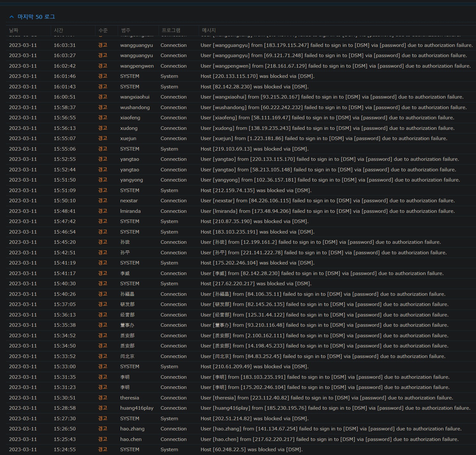Select the nexstar user cell
Image resolution: width=476 pixels, height=455 pixels.
(x=129, y=201)
